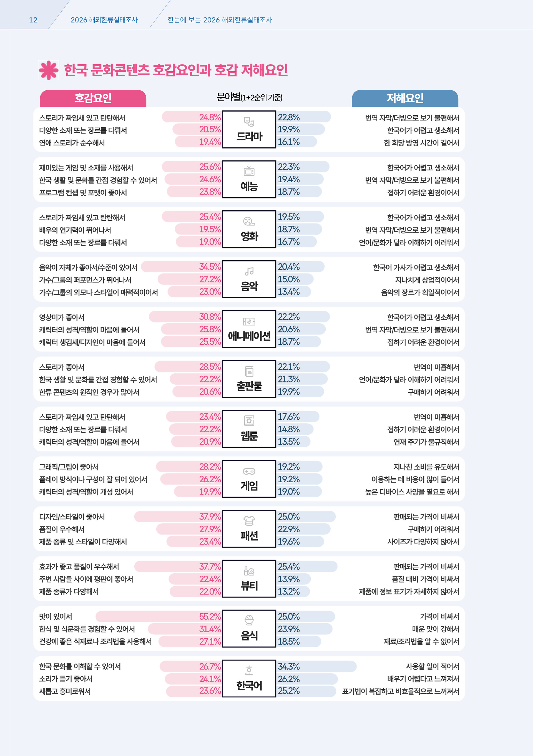Click the webtoon icon above 웹툰
Screen dimensions: 533x756
click(x=249, y=421)
